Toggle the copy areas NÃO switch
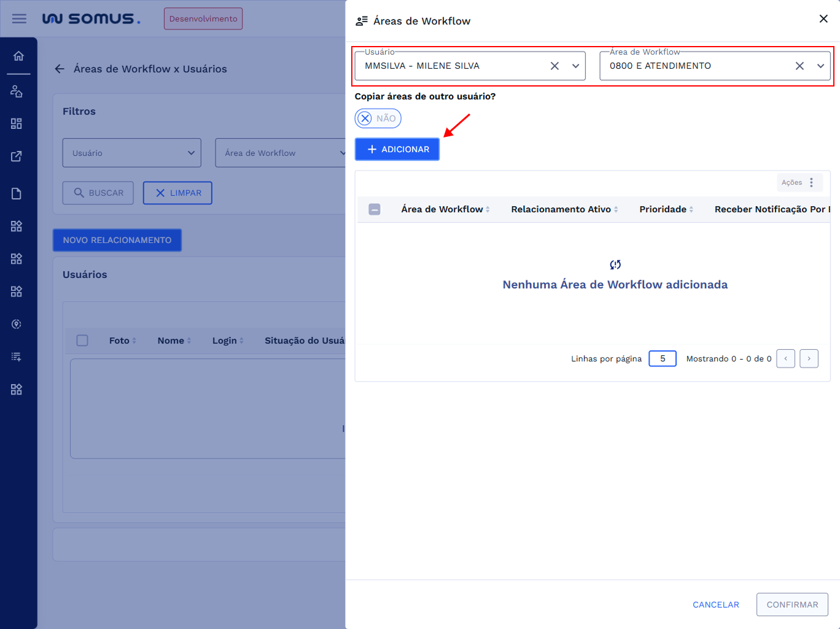 (x=378, y=118)
